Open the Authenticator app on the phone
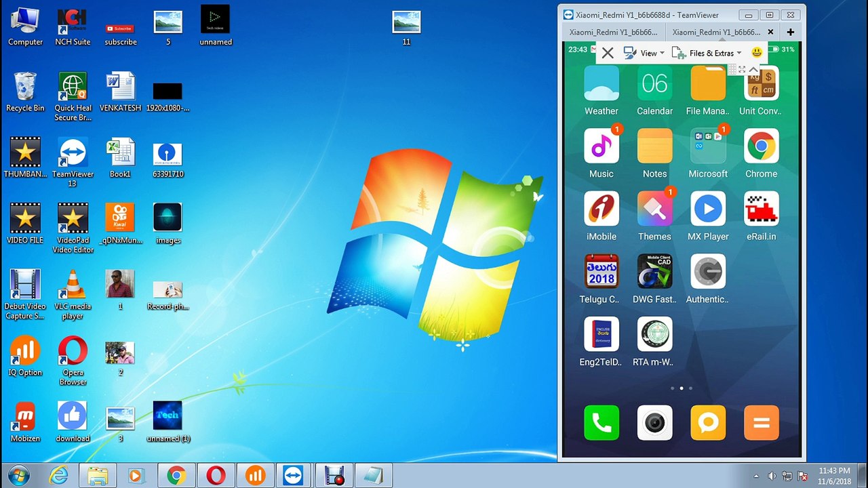Screen dimensions: 868x488 pos(708,271)
